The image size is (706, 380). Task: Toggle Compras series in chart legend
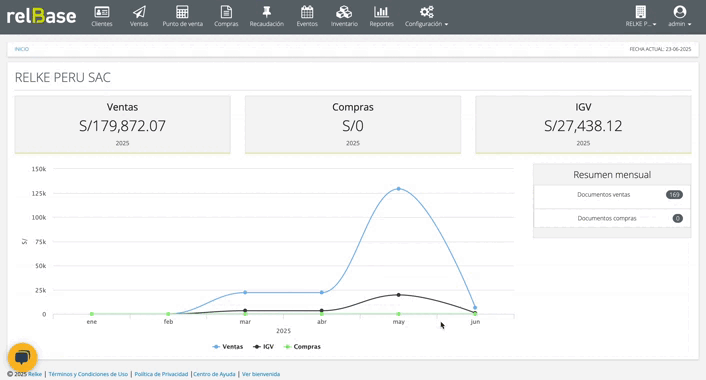pyautogui.click(x=302, y=347)
